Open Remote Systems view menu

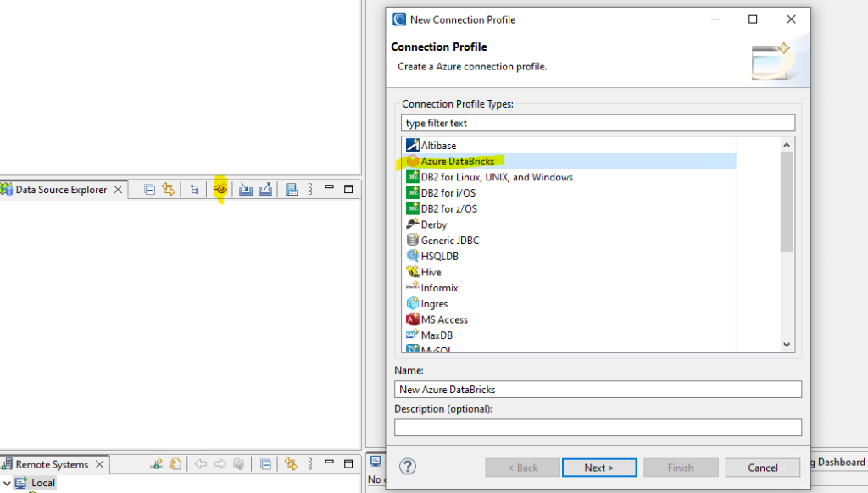coord(310,464)
